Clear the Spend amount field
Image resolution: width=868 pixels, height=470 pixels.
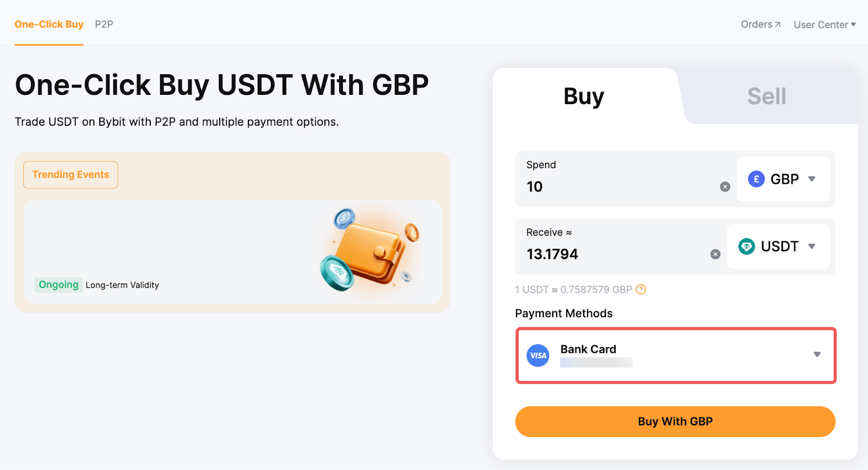[x=725, y=187]
